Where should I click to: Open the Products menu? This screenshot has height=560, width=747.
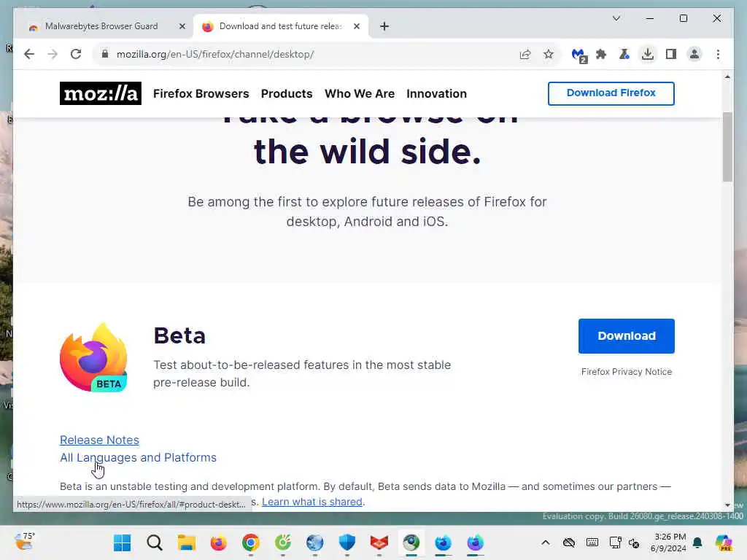click(287, 93)
